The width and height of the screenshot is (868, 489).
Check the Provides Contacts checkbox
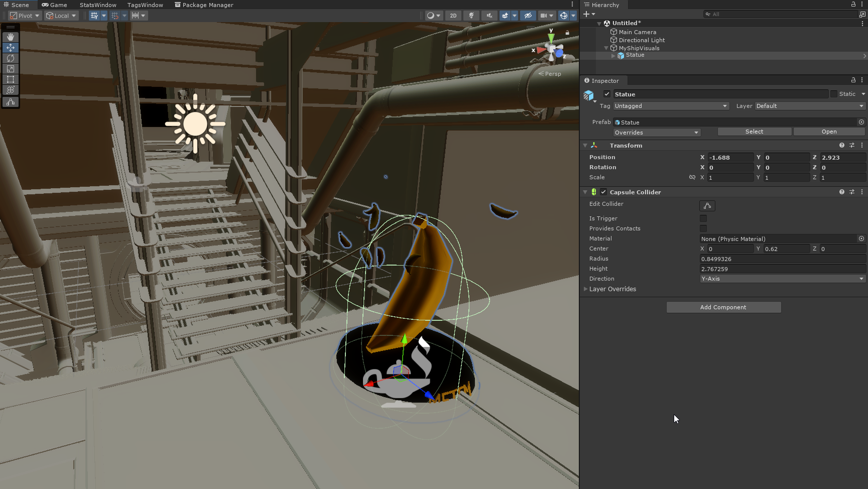tap(703, 228)
